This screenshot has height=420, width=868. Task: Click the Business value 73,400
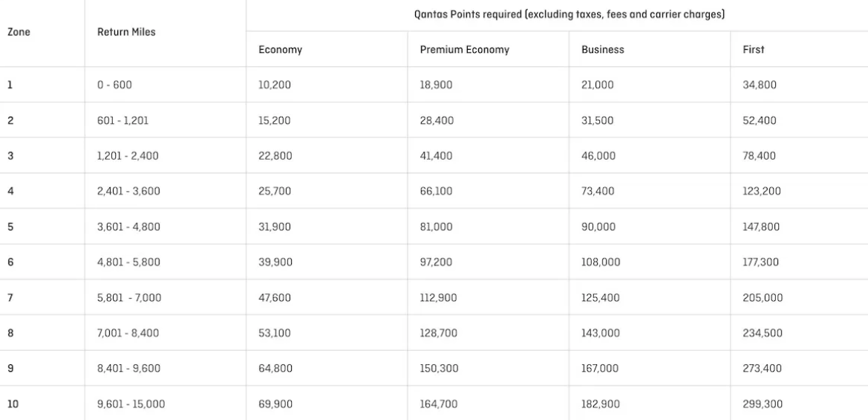point(597,191)
